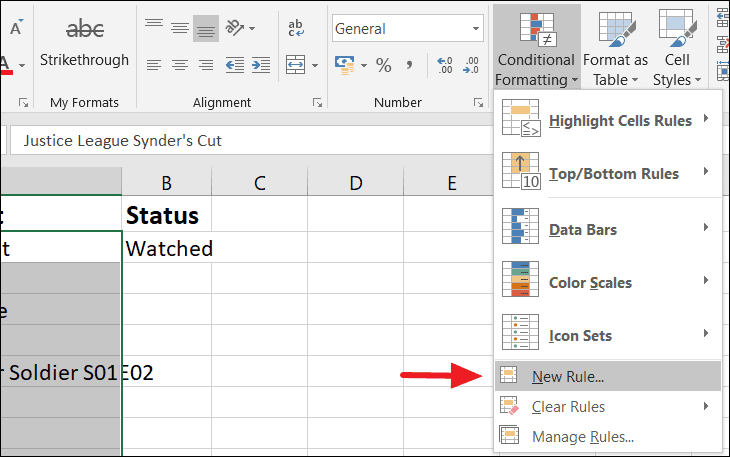Align text right
Viewport: 730px width, 457px height.
pyautogui.click(x=206, y=65)
